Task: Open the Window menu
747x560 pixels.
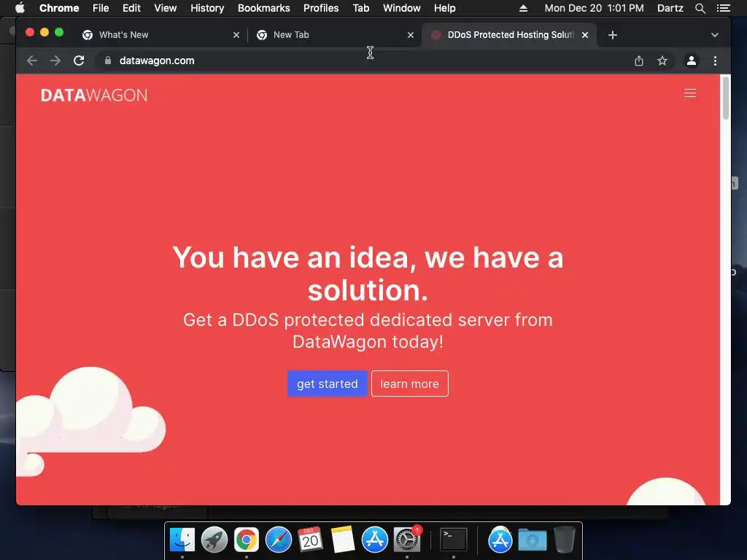Action: tap(402, 8)
